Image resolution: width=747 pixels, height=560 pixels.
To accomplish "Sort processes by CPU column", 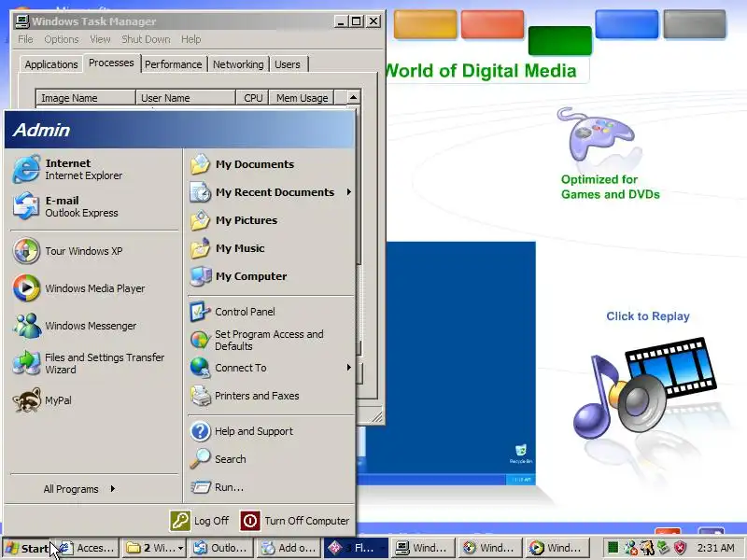I will (x=252, y=98).
